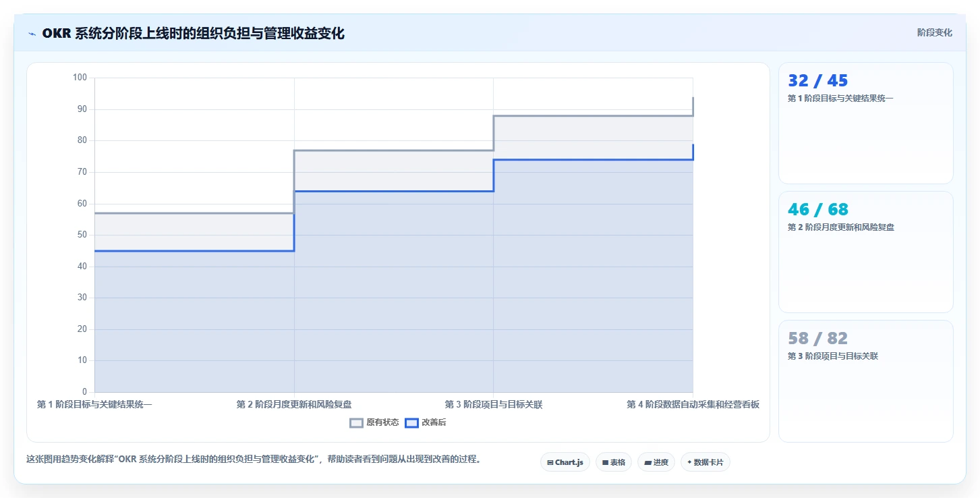Toggle the 改善后 legend swatch

tap(411, 423)
